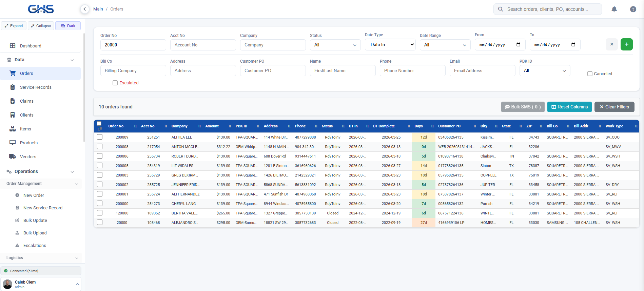Expand the Logistics section
644x291 pixels.
click(x=41, y=258)
